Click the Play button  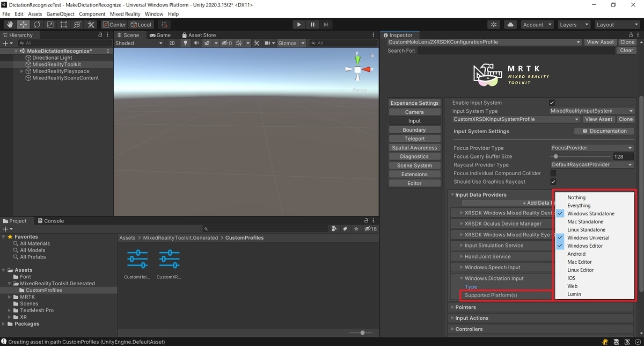click(x=299, y=25)
